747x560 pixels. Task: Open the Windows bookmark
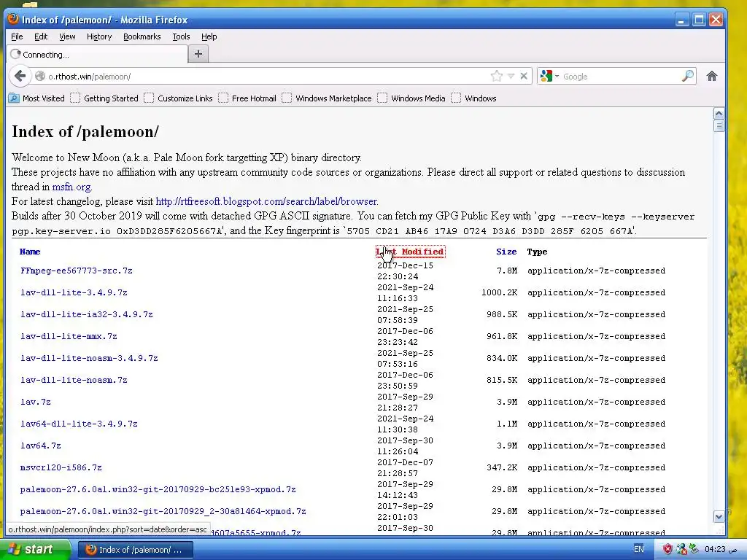point(474,98)
